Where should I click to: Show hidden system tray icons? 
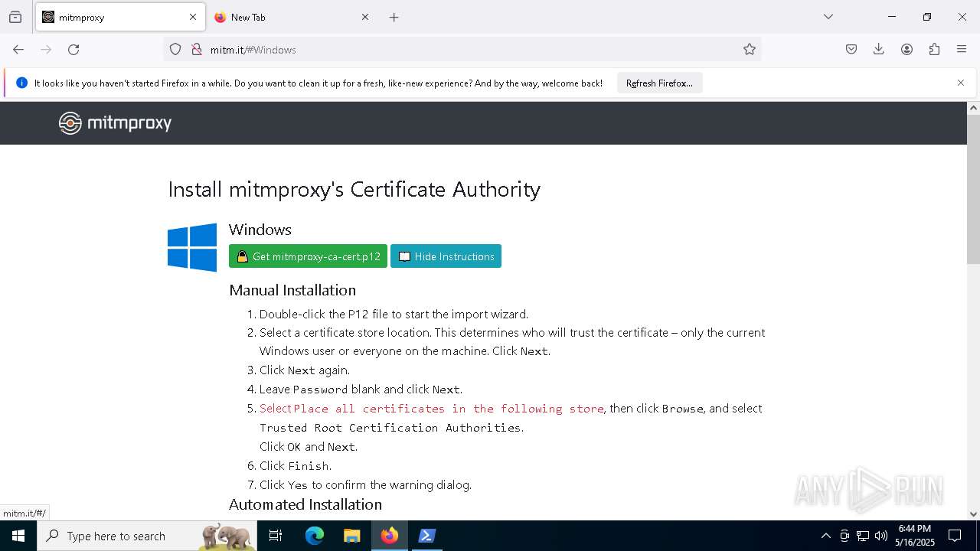825,536
